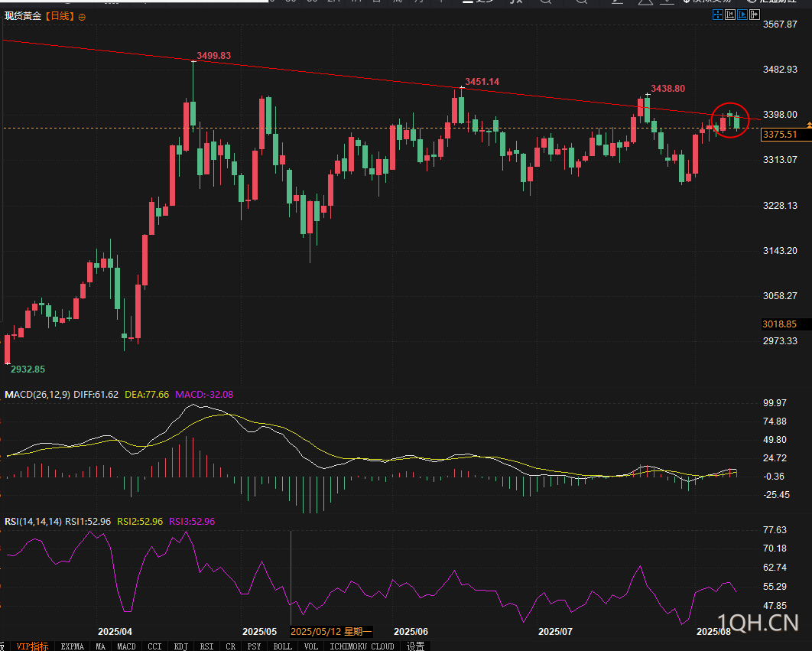Click the fourth blue chart layout icon

point(754,15)
